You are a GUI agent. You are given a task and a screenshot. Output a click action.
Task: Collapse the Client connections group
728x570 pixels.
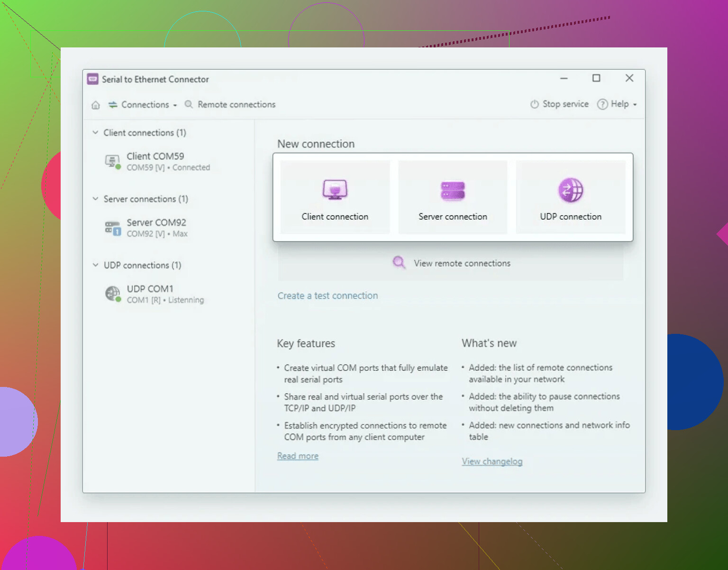tap(95, 132)
